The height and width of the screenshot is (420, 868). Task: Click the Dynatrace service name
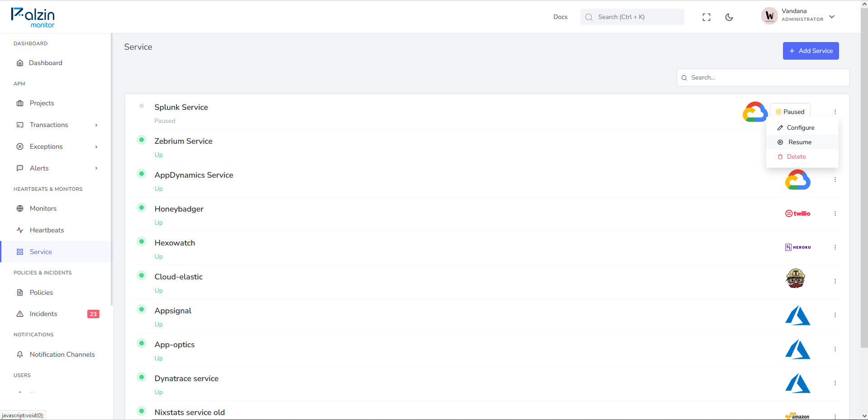pyautogui.click(x=186, y=378)
